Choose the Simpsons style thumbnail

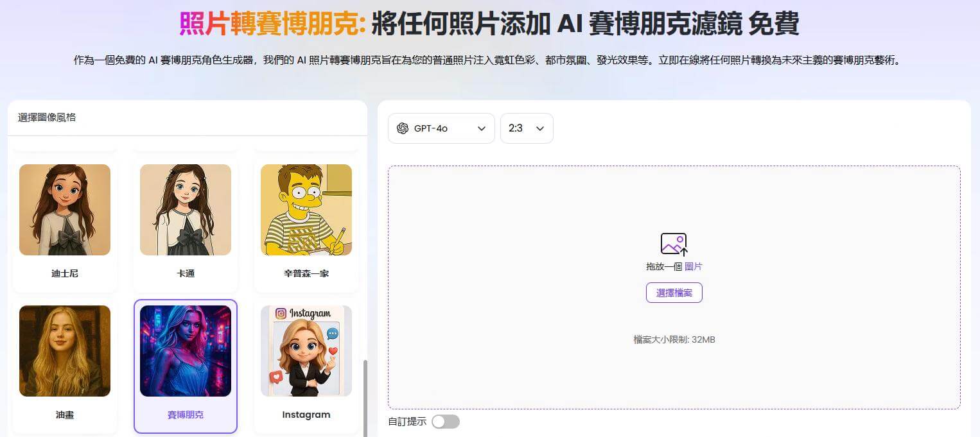tap(306, 210)
